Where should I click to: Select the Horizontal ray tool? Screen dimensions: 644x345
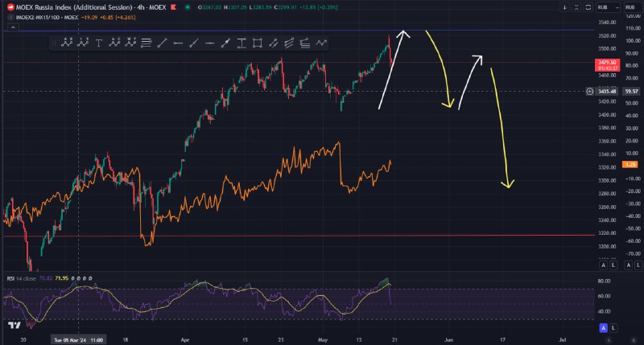coord(178,43)
